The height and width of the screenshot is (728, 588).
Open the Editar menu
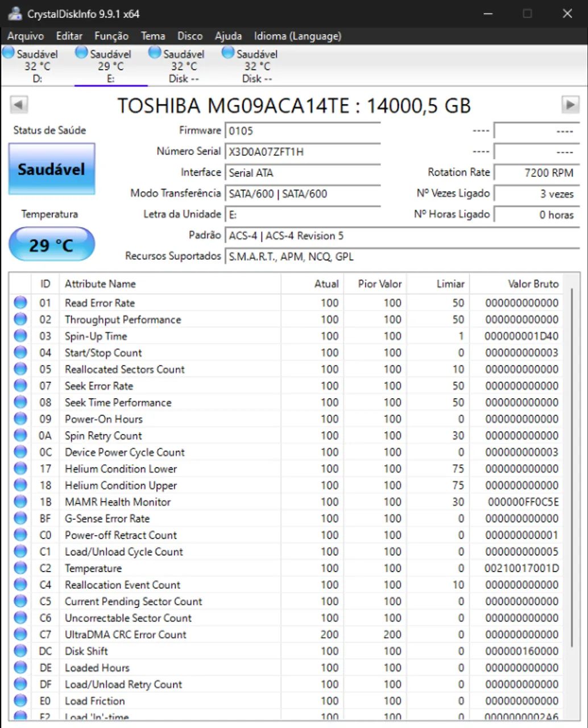pos(69,36)
